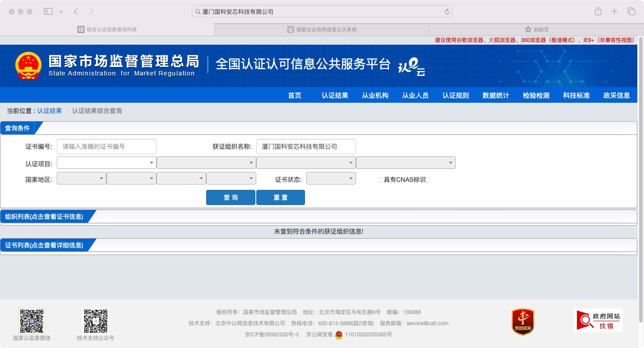
Task: Click the police badge icon in footer
Action: (339, 334)
